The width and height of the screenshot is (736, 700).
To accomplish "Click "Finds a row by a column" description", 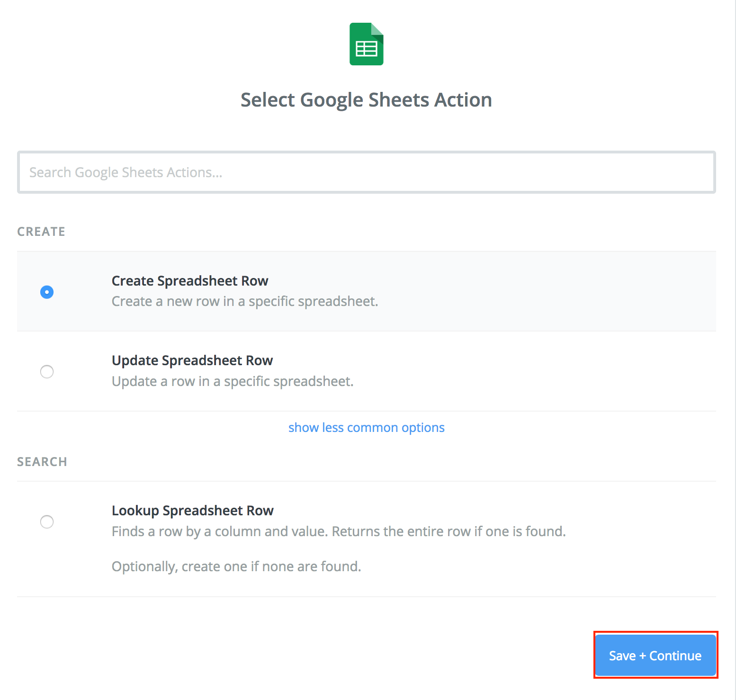I will point(339,531).
